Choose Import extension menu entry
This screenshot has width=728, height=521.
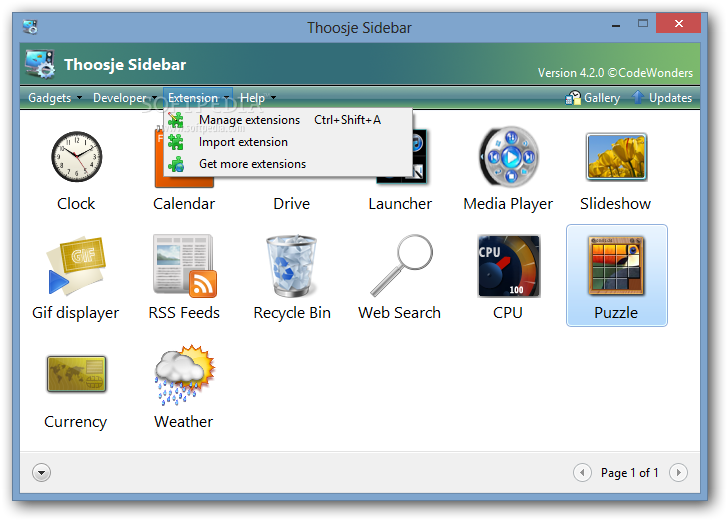click(288, 142)
